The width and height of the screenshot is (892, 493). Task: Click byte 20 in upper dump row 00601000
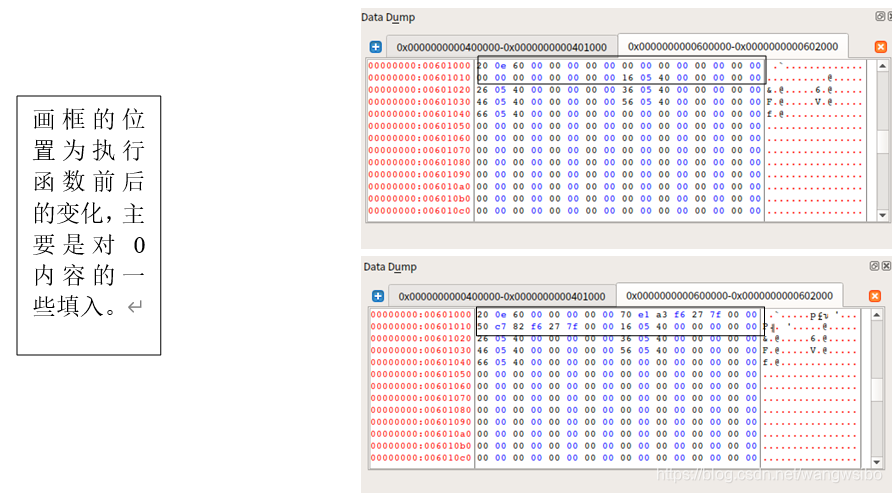[x=482, y=66]
